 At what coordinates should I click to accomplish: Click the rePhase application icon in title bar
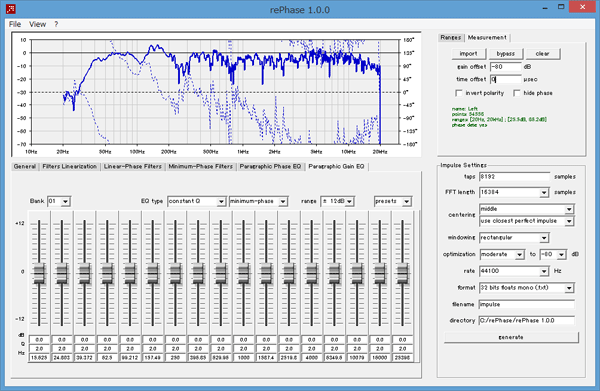click(x=11, y=8)
